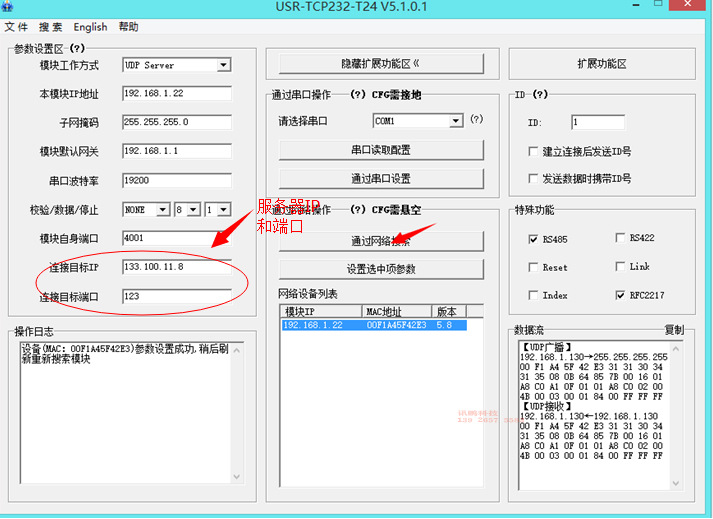Image resolution: width=713 pixels, height=519 pixels.
Task: Click the 本模块IP地址 field
Action: pos(177,94)
